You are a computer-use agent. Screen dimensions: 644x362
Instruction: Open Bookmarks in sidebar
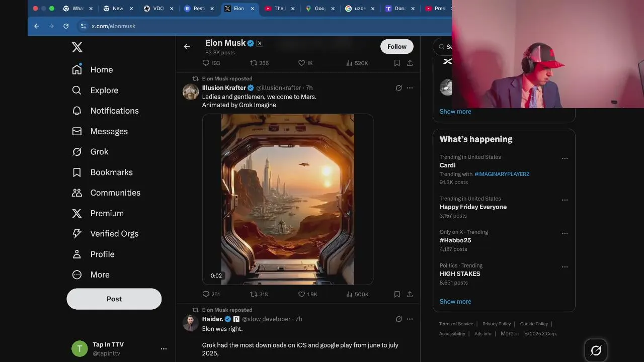(102, 172)
